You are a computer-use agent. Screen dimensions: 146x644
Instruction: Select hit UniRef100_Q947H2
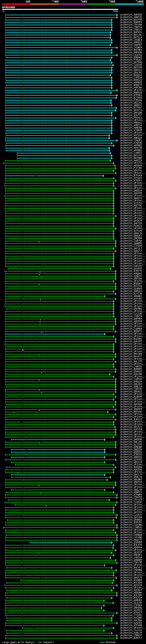point(131,72)
